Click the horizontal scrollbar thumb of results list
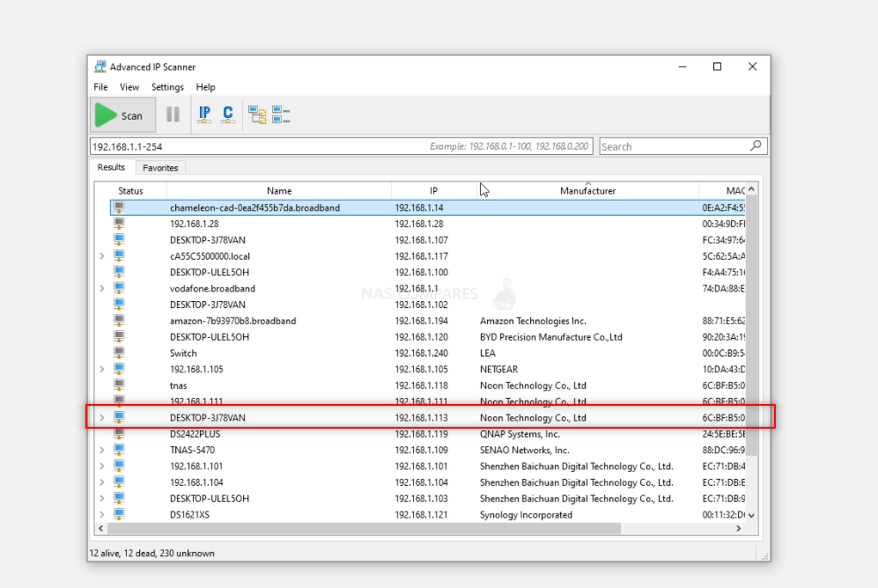878x588 pixels. click(x=364, y=528)
